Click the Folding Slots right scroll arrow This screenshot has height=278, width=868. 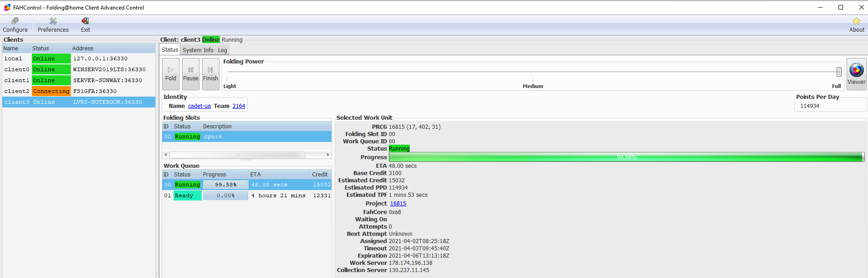pyautogui.click(x=328, y=155)
